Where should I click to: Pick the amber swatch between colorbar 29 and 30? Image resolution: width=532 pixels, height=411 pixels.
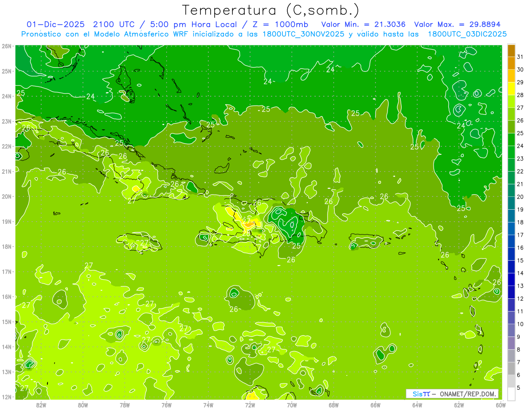[x=511, y=76]
